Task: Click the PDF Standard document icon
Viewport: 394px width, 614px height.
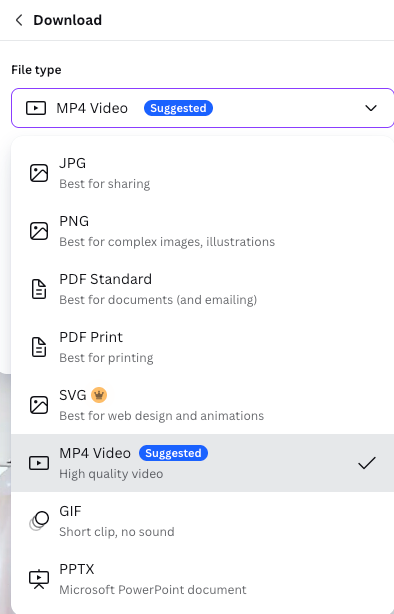Action: (39, 289)
